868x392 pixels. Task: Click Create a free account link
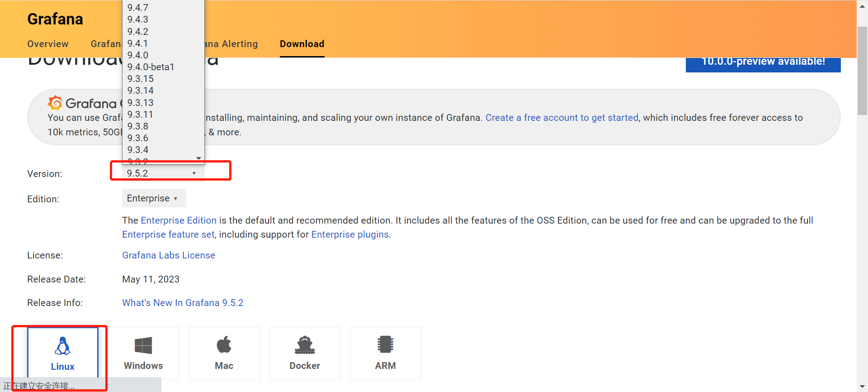(561, 118)
